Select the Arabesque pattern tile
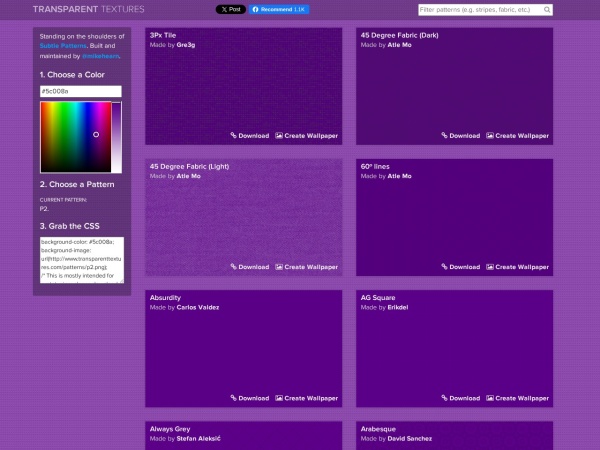This screenshot has height=450, width=600. tap(454, 435)
